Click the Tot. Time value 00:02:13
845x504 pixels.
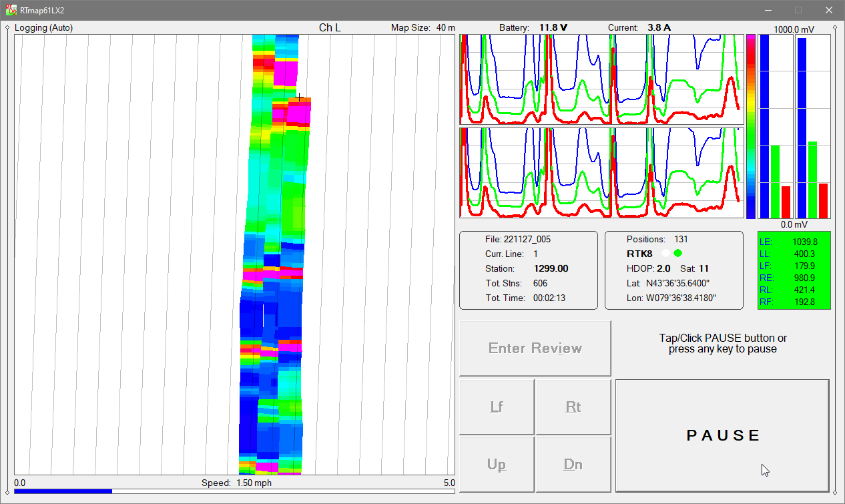550,298
